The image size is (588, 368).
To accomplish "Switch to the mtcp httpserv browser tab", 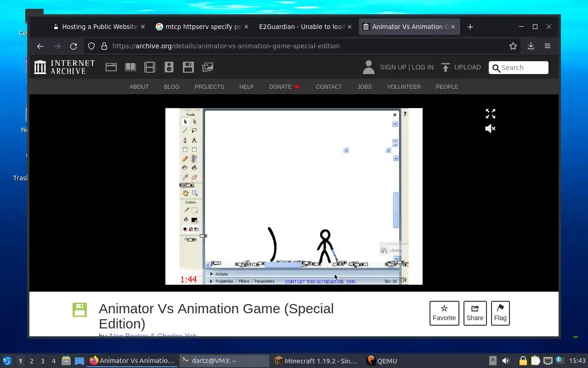I will 202,27.
